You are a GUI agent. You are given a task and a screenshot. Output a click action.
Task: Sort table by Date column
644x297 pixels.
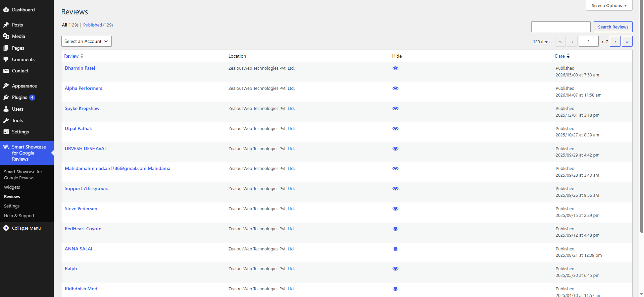click(562, 56)
